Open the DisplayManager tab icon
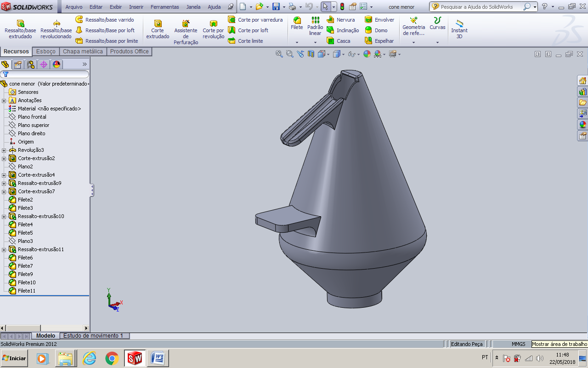The image size is (588, 368). (57, 64)
